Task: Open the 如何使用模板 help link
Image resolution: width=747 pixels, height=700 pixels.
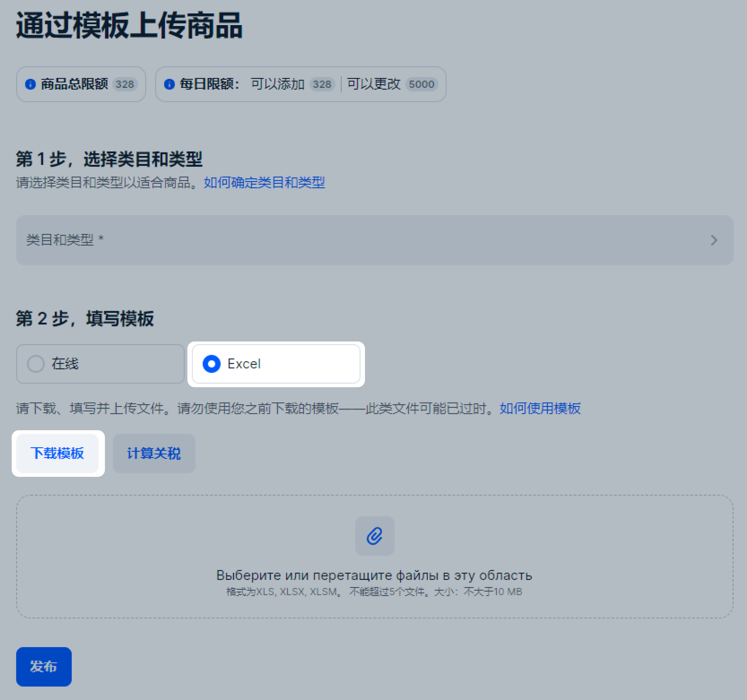Action: [x=540, y=408]
